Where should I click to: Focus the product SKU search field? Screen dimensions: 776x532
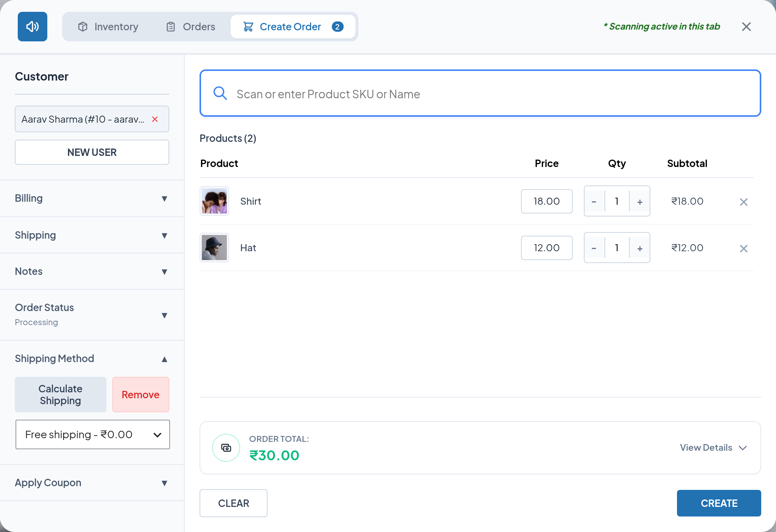480,93
